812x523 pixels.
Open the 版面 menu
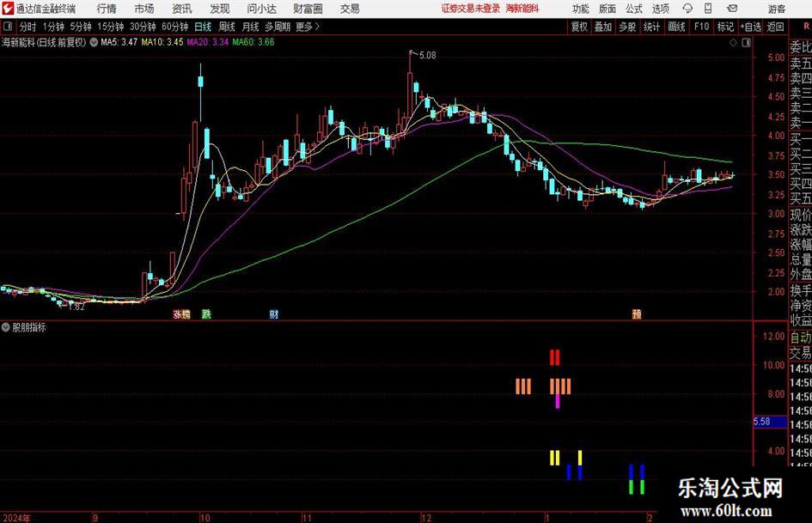point(607,9)
